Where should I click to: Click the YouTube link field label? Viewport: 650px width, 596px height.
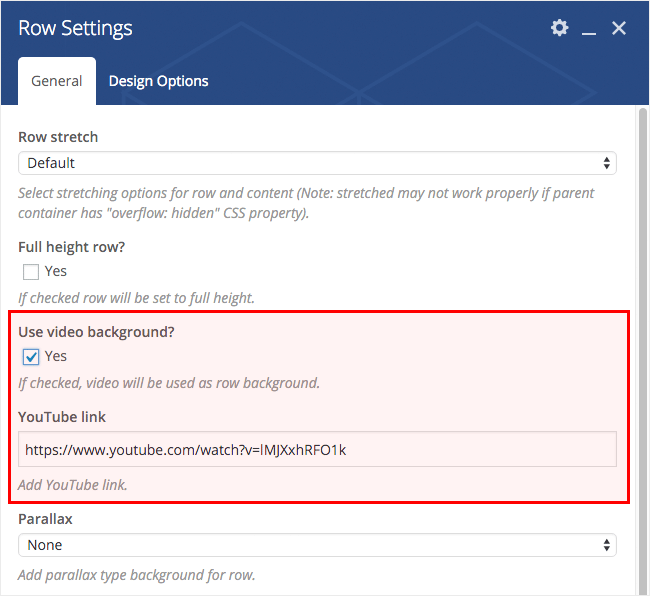[62, 416]
